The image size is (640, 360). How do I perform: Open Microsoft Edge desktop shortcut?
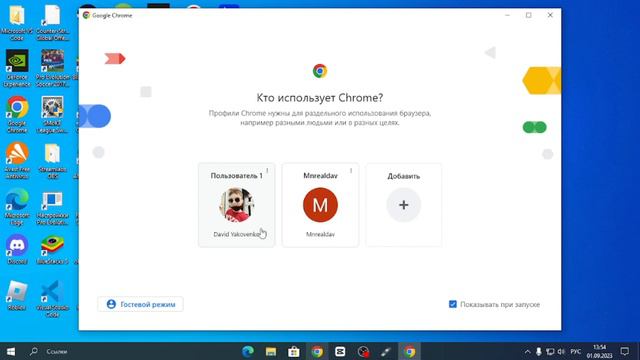17,207
